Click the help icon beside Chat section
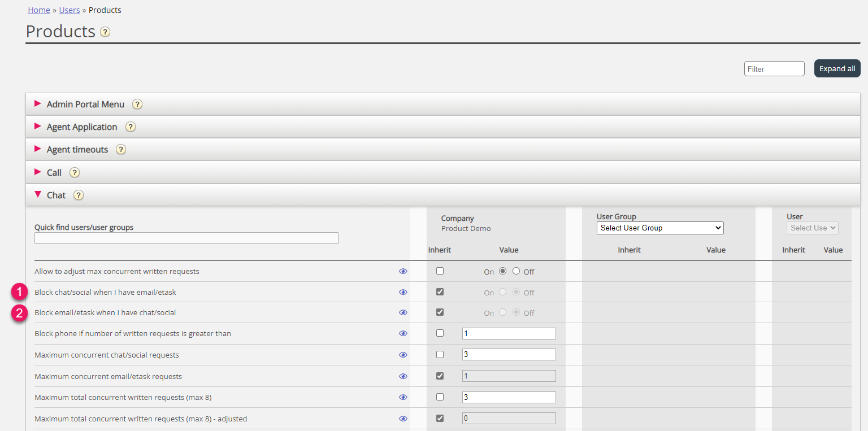This screenshot has width=868, height=431. 79,195
